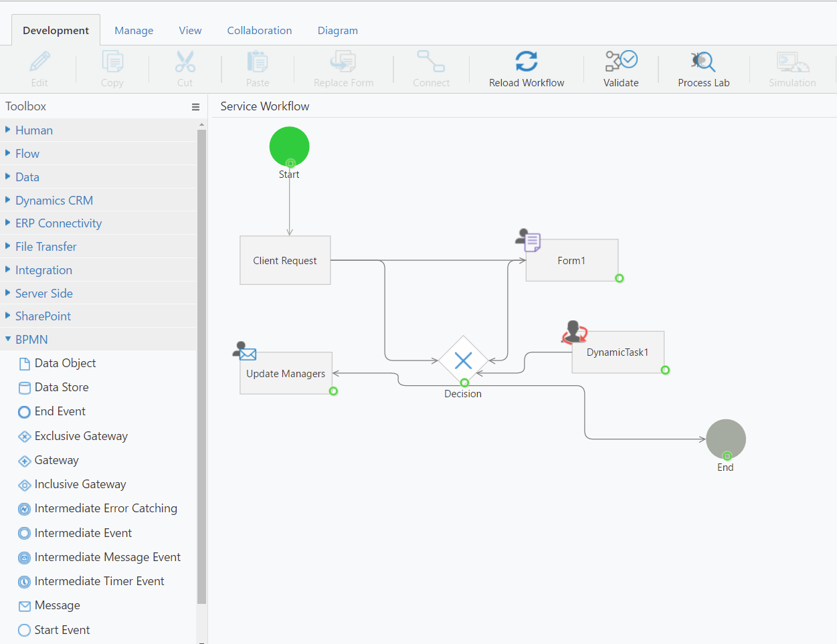The height and width of the screenshot is (644, 837).
Task: Click the DynamicTask1 green connector dot
Action: tap(665, 370)
